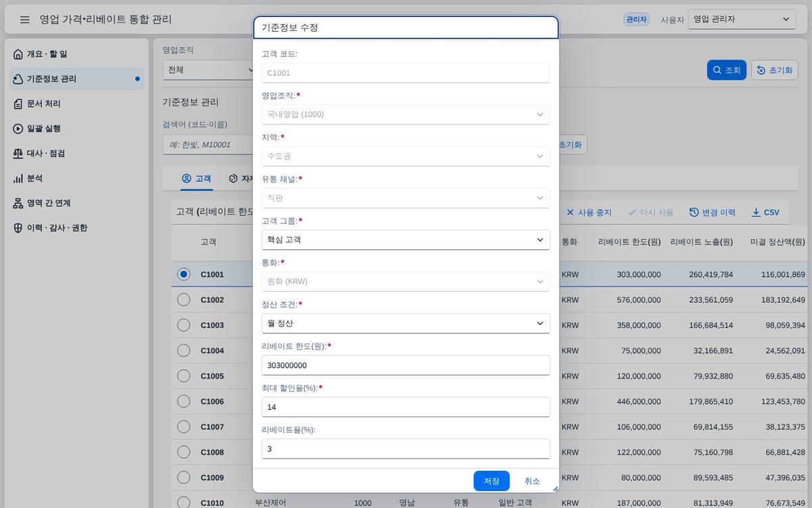Select the C1005 row radio button
Image resolution: width=812 pixels, height=508 pixels.
pos(183,376)
